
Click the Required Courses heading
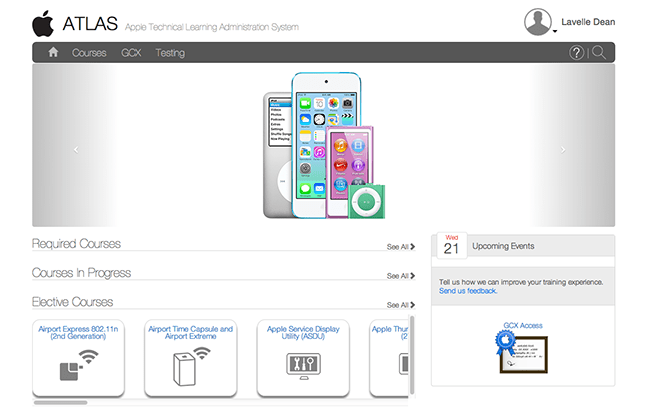tap(76, 243)
